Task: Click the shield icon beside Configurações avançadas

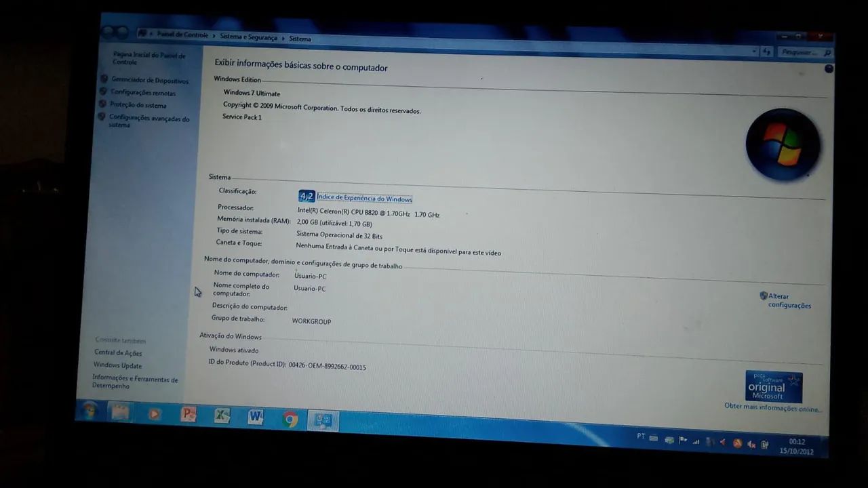Action: pyautogui.click(x=102, y=117)
